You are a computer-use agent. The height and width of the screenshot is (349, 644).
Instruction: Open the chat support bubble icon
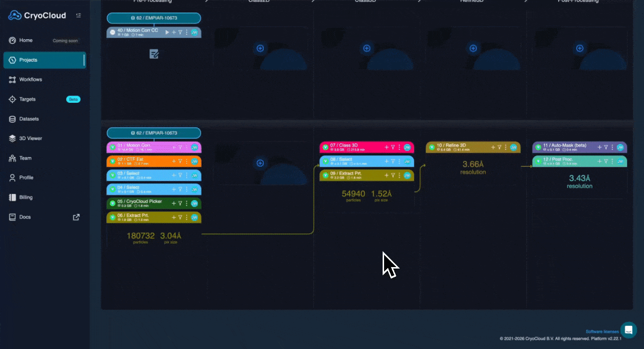[628, 330]
